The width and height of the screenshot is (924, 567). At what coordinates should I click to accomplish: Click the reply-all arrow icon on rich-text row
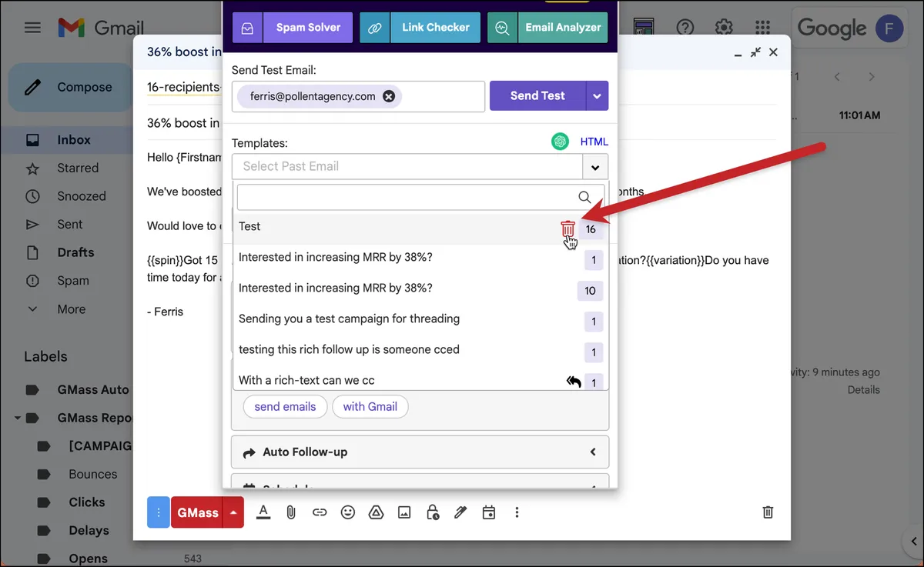573,382
